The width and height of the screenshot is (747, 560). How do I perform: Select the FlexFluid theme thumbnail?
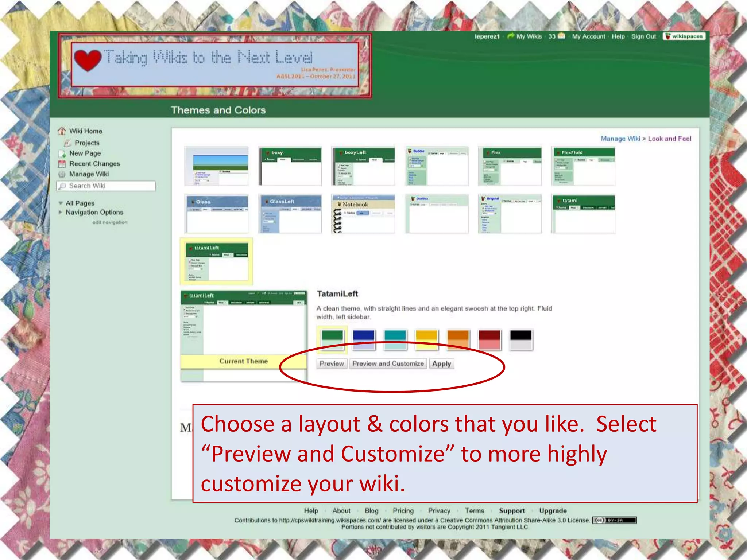point(583,166)
